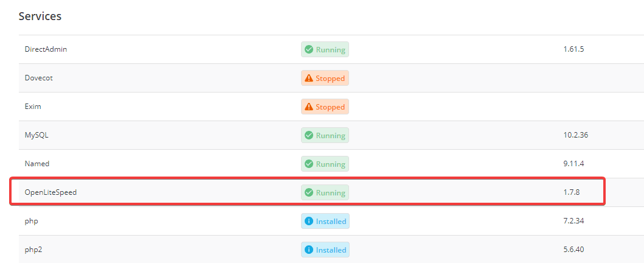Screen dimensions: 644x263
Task: Click the warning triangle icon for Dovecot
Action: click(309, 78)
